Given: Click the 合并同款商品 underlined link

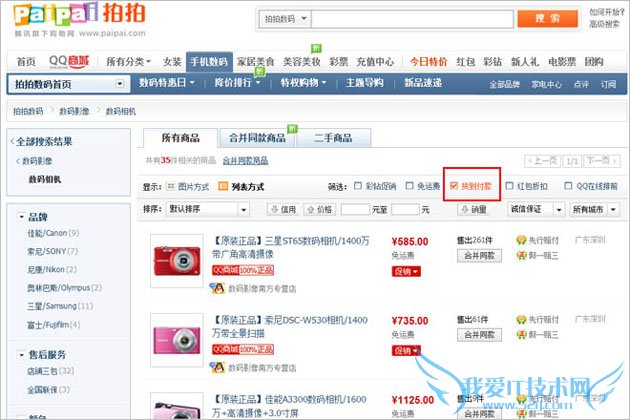Looking at the screenshot, I should pos(245,161).
